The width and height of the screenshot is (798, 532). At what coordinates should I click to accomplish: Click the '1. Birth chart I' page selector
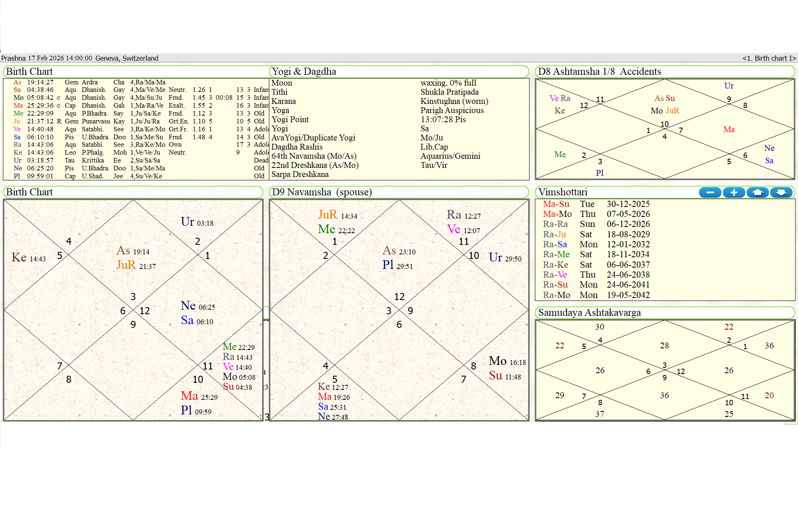point(768,58)
